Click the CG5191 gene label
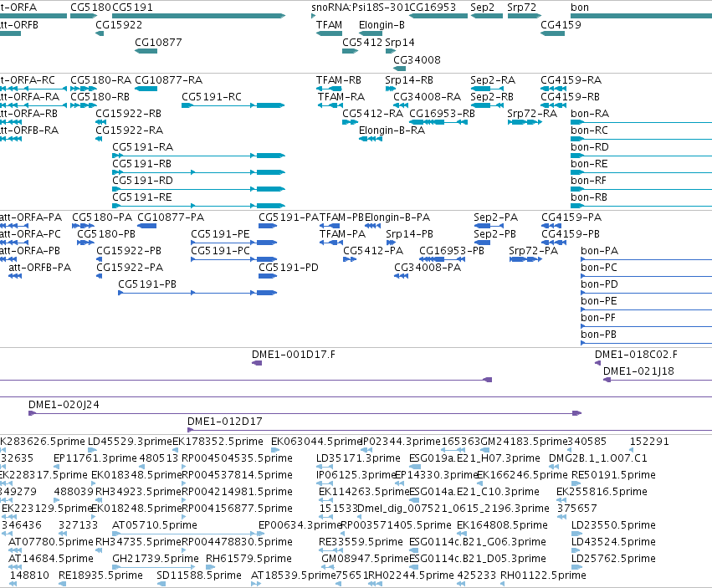 pyautogui.click(x=132, y=8)
